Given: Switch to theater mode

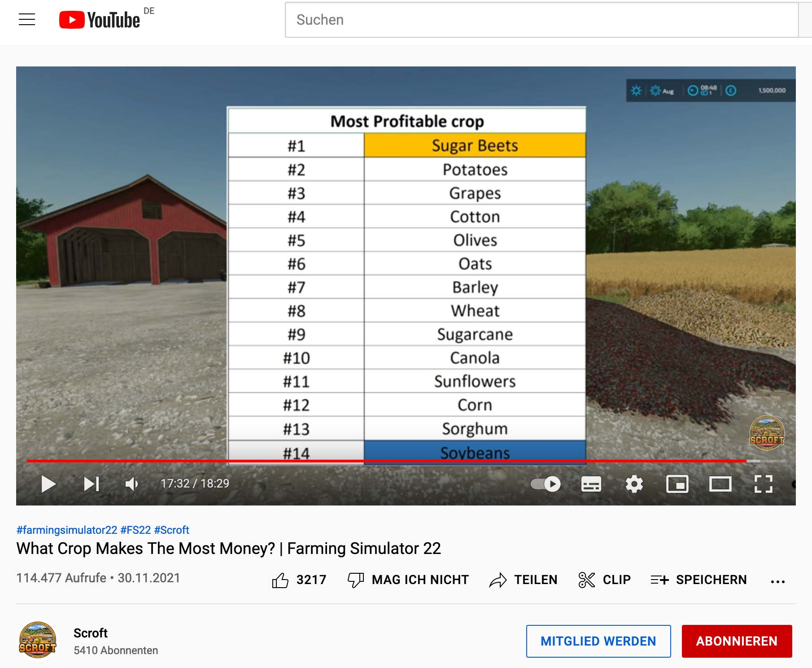Looking at the screenshot, I should [x=720, y=484].
